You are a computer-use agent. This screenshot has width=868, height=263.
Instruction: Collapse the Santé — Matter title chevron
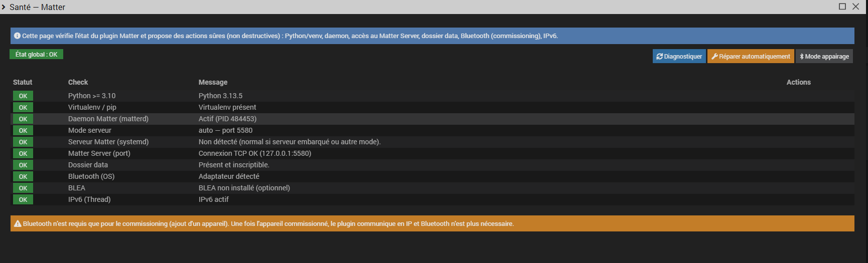pos(4,7)
